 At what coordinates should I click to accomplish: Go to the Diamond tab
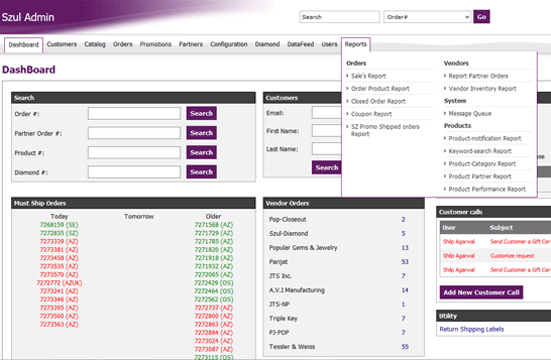267,44
